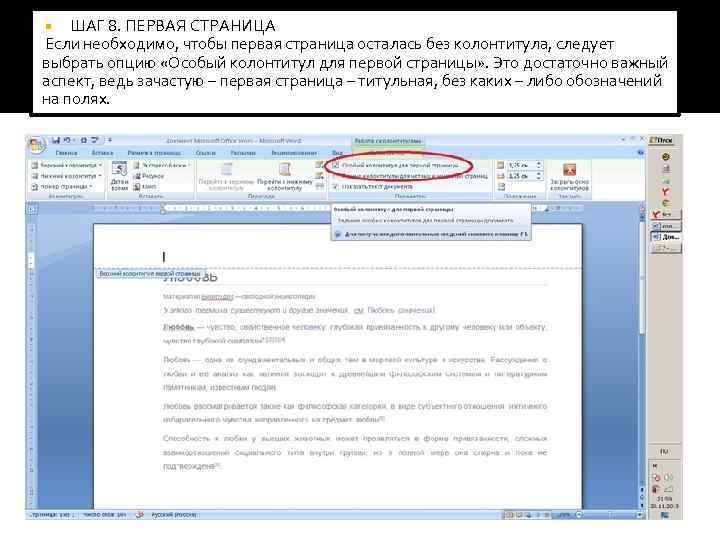Open the Рецензирование ribbon tab
The width and height of the screenshot is (720, 540).
[294, 153]
